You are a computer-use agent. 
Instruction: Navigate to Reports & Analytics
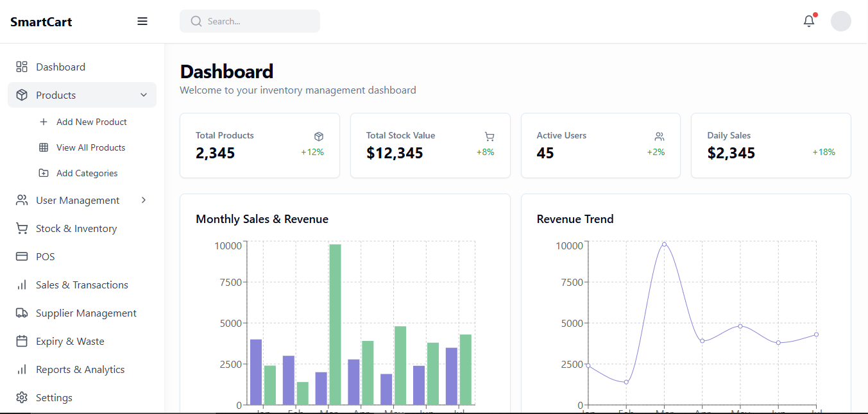click(80, 370)
